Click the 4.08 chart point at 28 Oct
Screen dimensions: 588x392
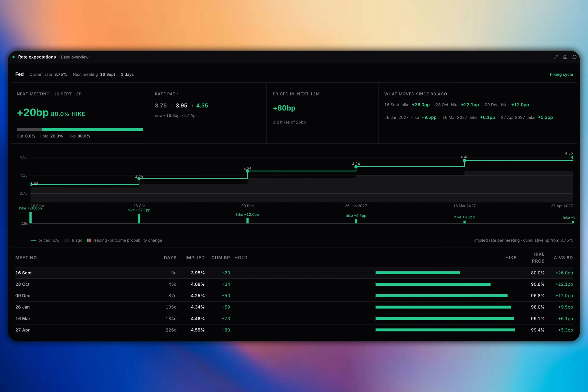coord(139,178)
